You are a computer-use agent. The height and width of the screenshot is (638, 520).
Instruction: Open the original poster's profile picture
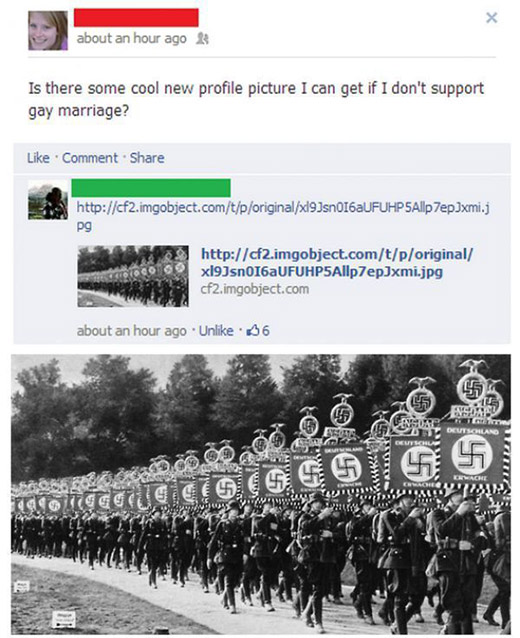[48, 31]
